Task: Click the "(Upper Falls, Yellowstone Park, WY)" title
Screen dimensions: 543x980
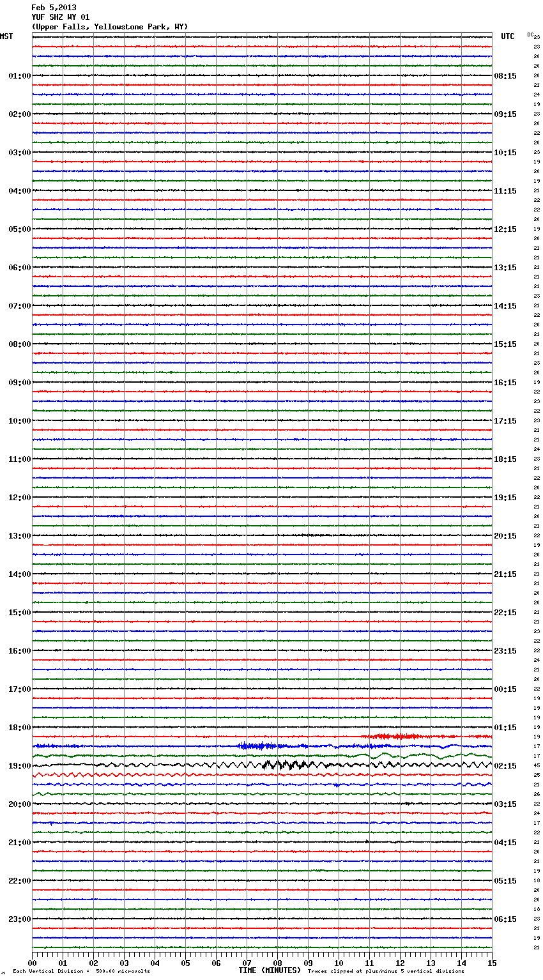Action: point(110,27)
